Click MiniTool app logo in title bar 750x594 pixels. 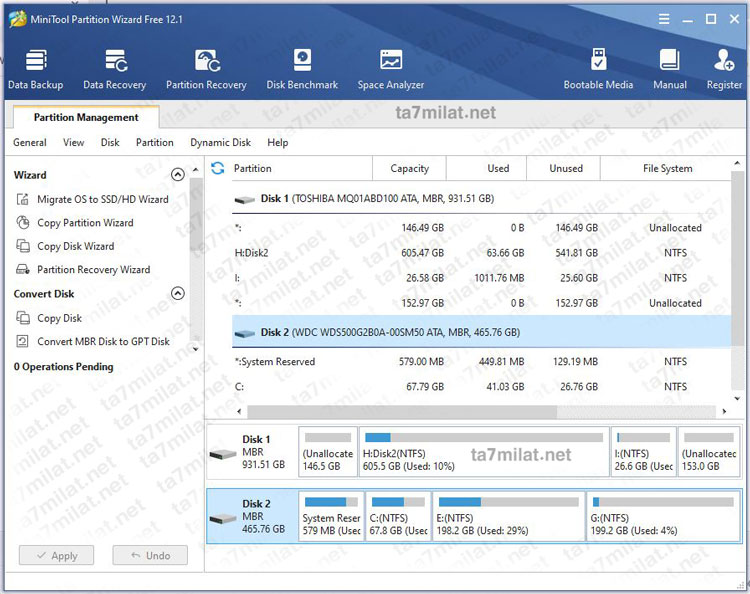click(18, 19)
